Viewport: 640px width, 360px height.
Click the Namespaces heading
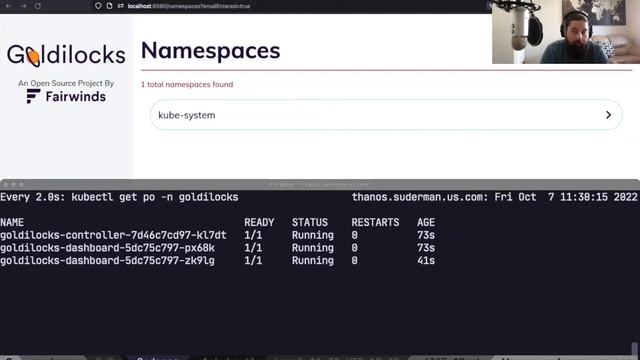point(211,51)
